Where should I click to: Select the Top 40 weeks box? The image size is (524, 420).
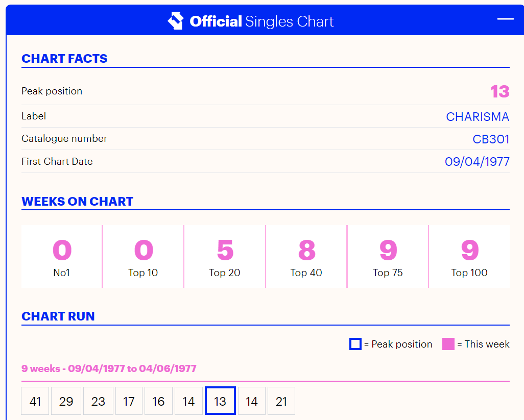[x=306, y=257]
